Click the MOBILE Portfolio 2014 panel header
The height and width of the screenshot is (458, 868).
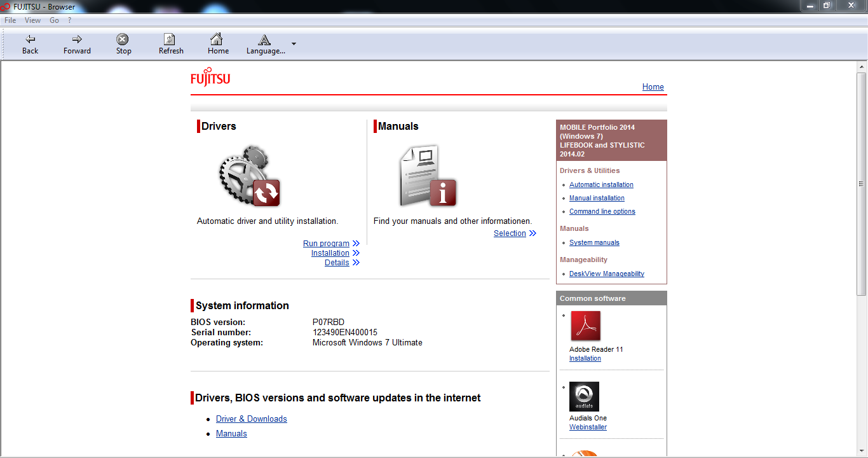(611, 141)
